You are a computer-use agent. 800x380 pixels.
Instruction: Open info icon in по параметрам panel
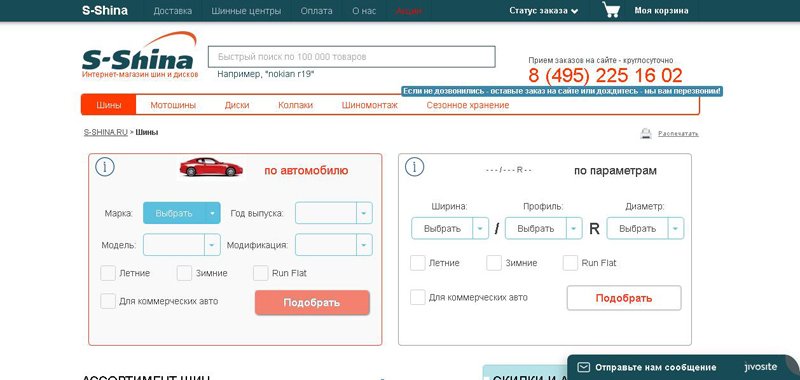414,167
